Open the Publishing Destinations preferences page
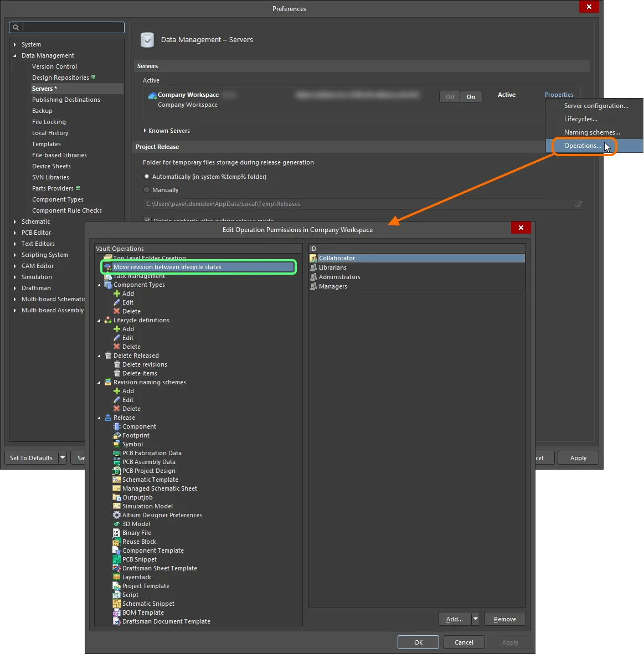This screenshot has height=654, width=644. pyautogui.click(x=66, y=100)
